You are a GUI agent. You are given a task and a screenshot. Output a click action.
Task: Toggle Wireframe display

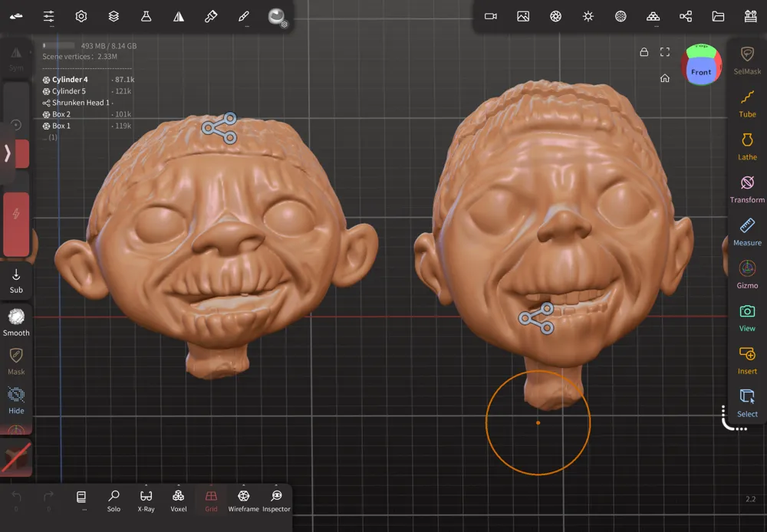(244, 501)
